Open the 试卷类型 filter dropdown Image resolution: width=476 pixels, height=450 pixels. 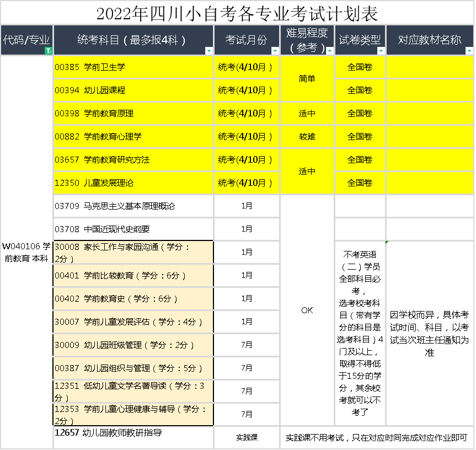tap(381, 51)
